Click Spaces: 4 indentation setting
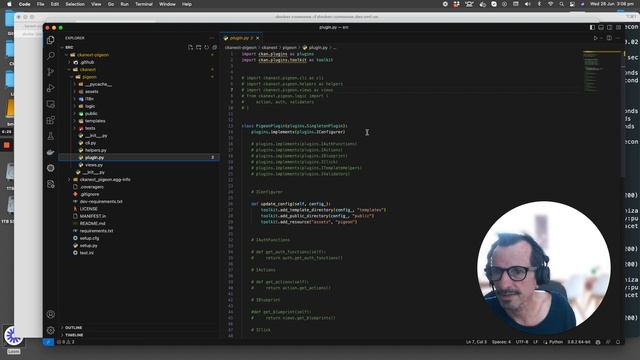 point(501,342)
